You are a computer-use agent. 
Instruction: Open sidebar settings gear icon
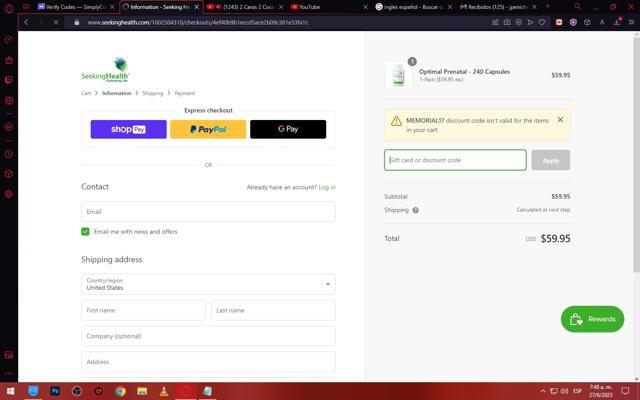(9, 194)
